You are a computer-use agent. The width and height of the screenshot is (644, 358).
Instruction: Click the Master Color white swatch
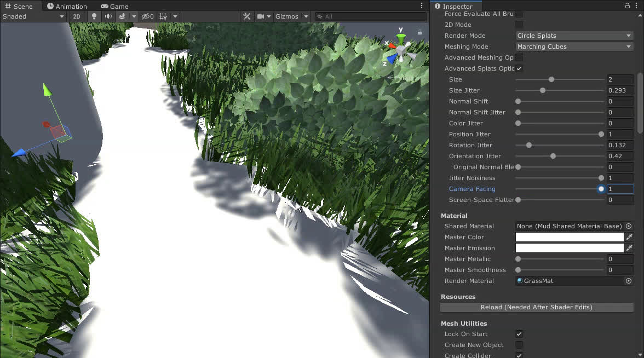570,237
